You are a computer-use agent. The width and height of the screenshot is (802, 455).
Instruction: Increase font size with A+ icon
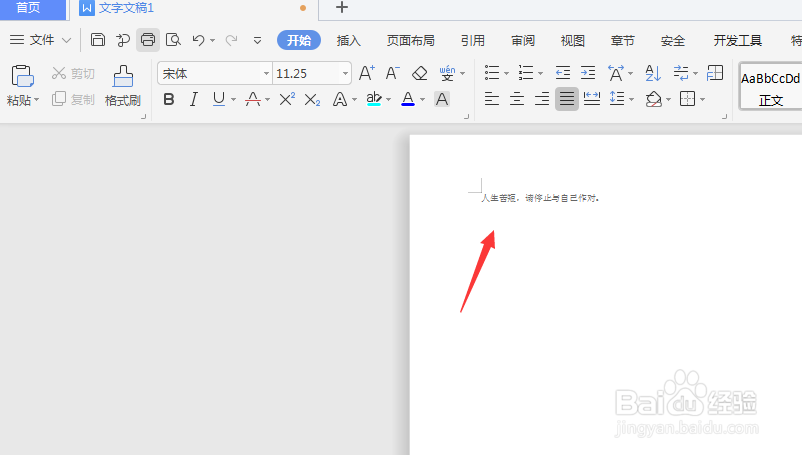coord(367,73)
